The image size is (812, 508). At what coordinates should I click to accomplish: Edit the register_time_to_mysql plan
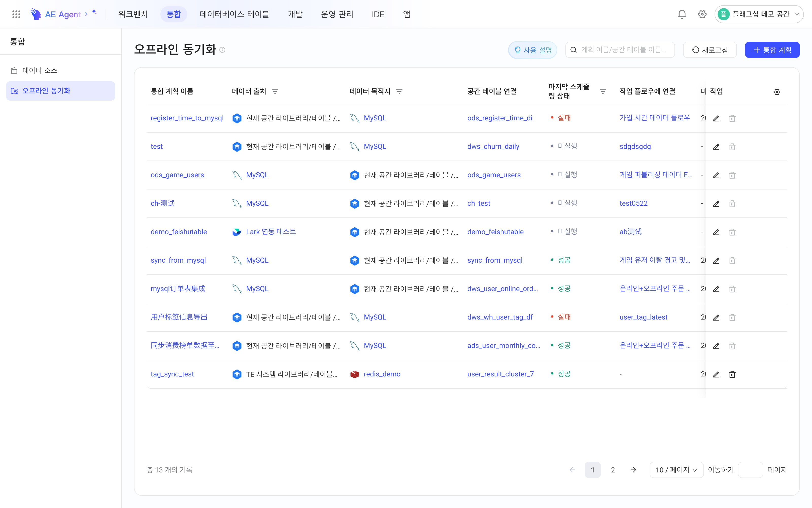[716, 118]
